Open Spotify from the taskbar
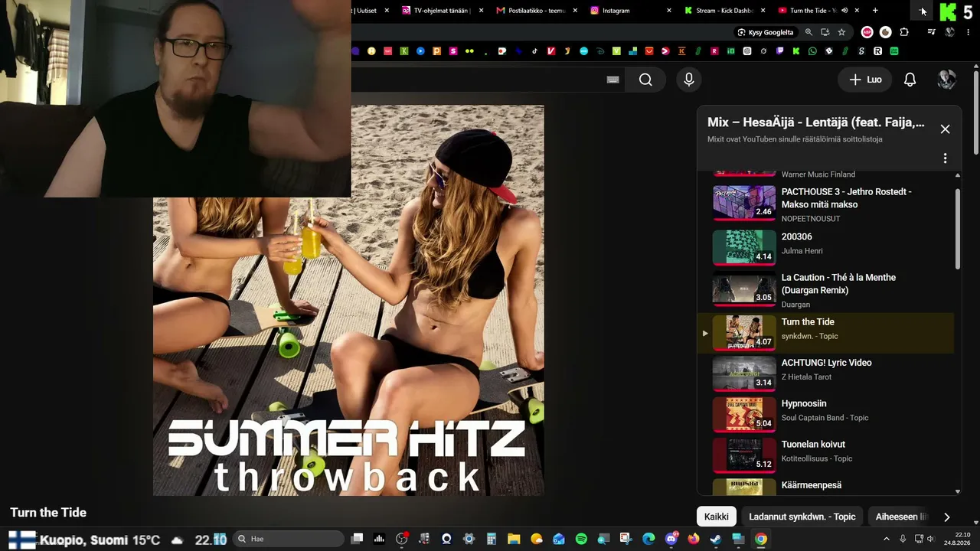980x551 pixels. tap(581, 539)
